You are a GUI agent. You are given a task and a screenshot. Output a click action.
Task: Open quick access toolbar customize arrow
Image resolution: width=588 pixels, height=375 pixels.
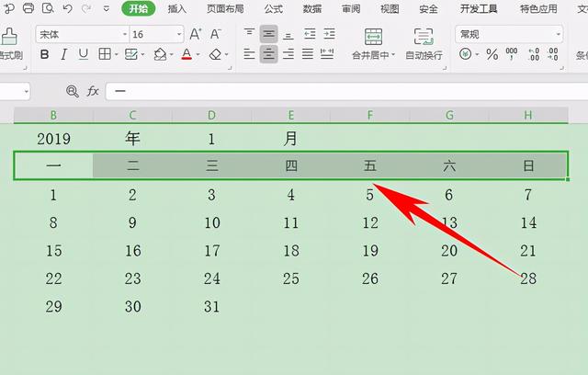pos(107,8)
